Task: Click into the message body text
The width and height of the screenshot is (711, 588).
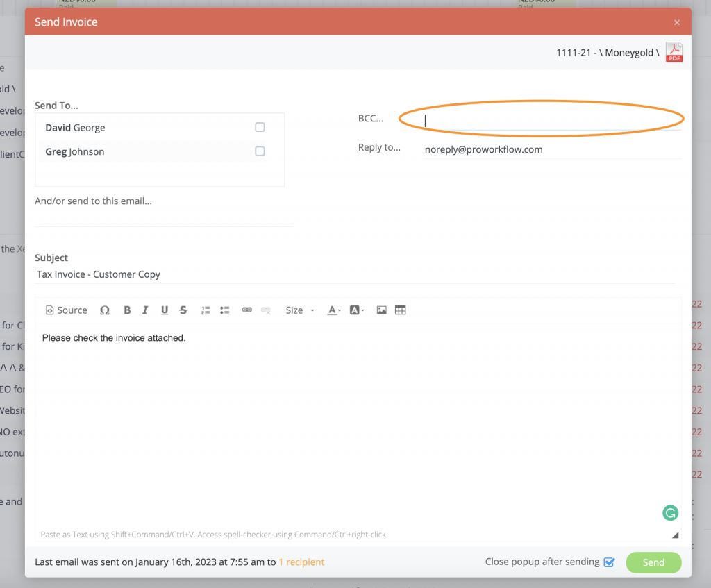Action: tap(114, 338)
